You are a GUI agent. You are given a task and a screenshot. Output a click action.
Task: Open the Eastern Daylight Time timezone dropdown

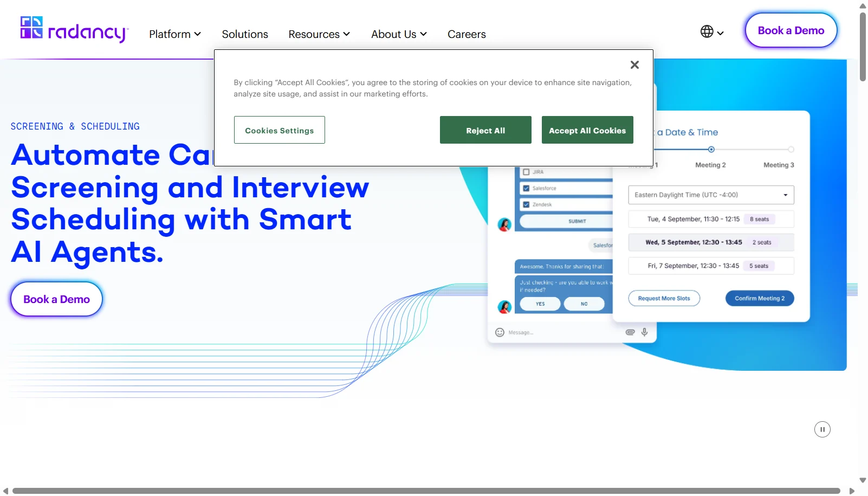(x=711, y=195)
